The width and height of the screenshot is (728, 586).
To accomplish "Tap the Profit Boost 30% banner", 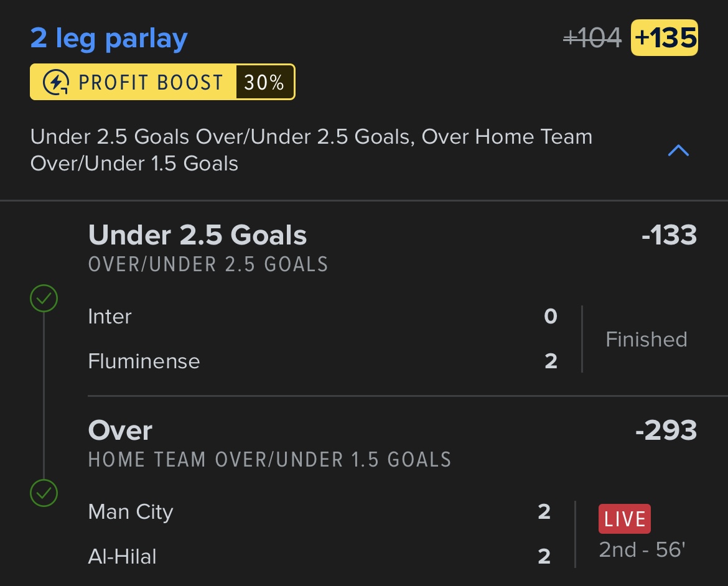I will (162, 82).
